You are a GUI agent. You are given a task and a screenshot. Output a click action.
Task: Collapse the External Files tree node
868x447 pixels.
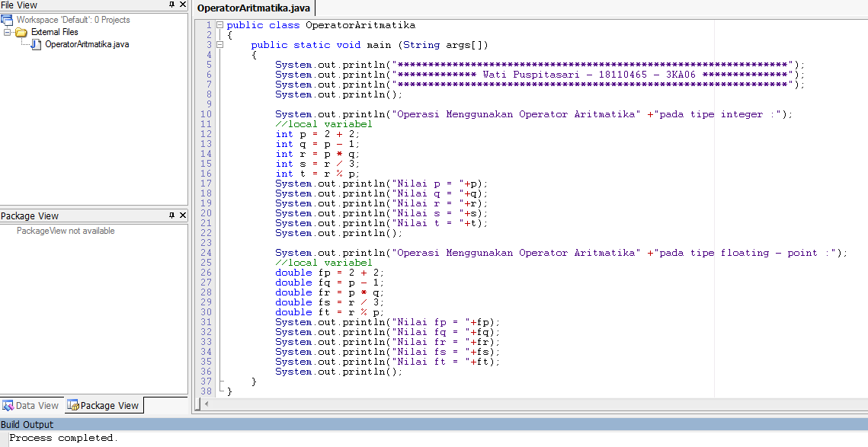7,32
